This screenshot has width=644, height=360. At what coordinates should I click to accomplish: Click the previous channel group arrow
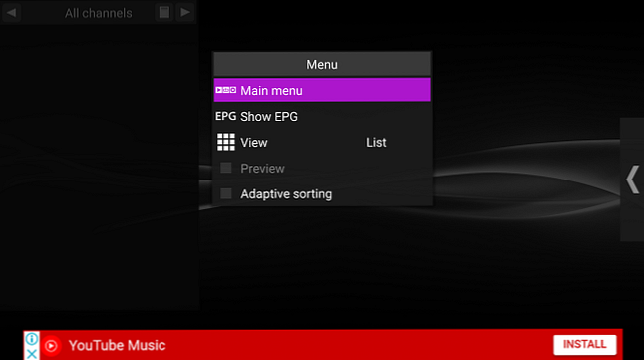tap(12, 13)
